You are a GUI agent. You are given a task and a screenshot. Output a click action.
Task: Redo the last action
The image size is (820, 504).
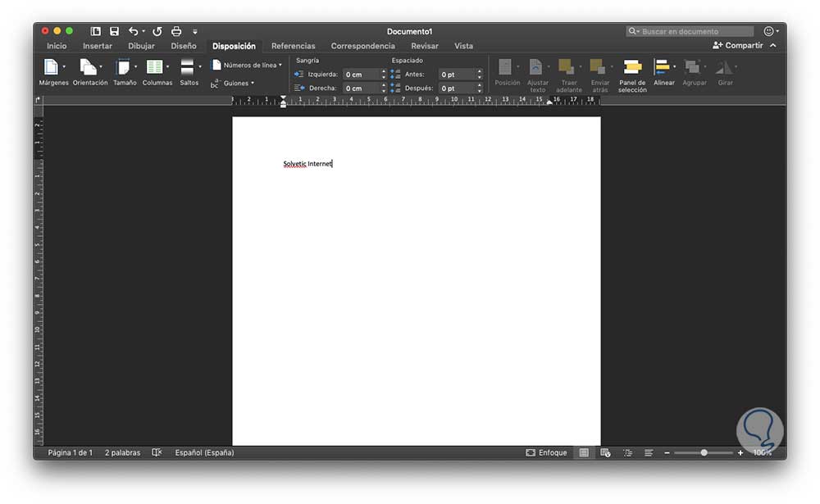[x=157, y=31]
